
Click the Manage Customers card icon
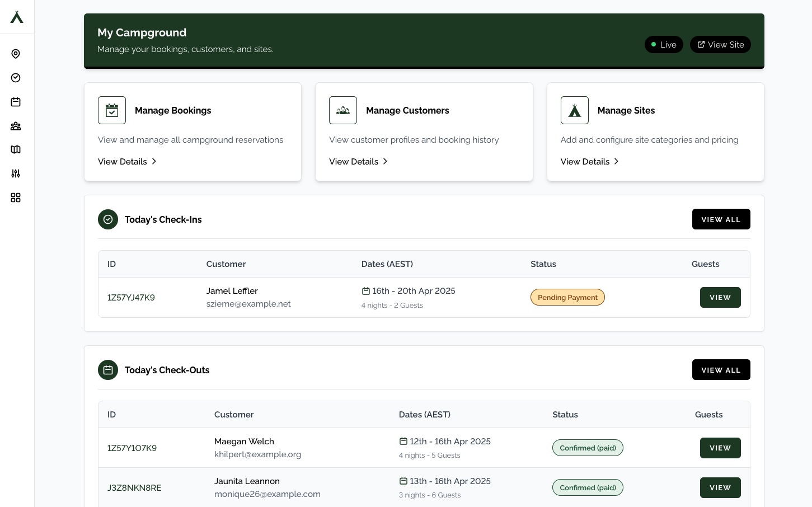[x=343, y=110]
